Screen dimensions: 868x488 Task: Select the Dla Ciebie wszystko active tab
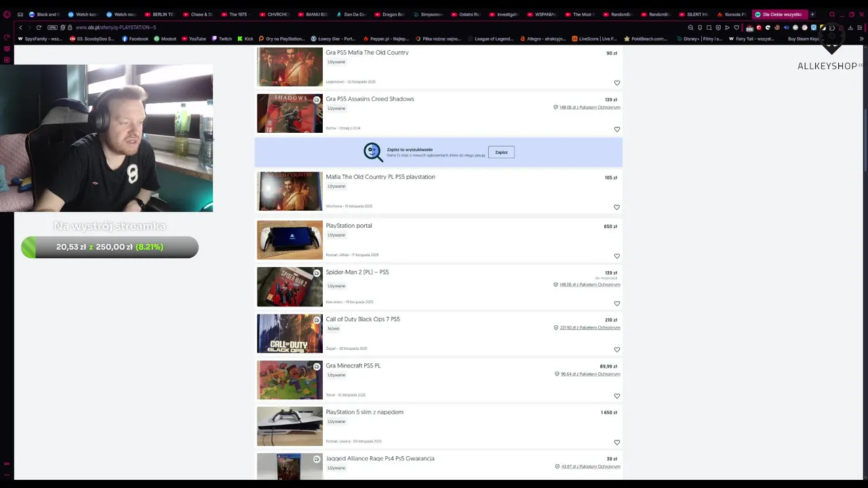[x=778, y=14]
